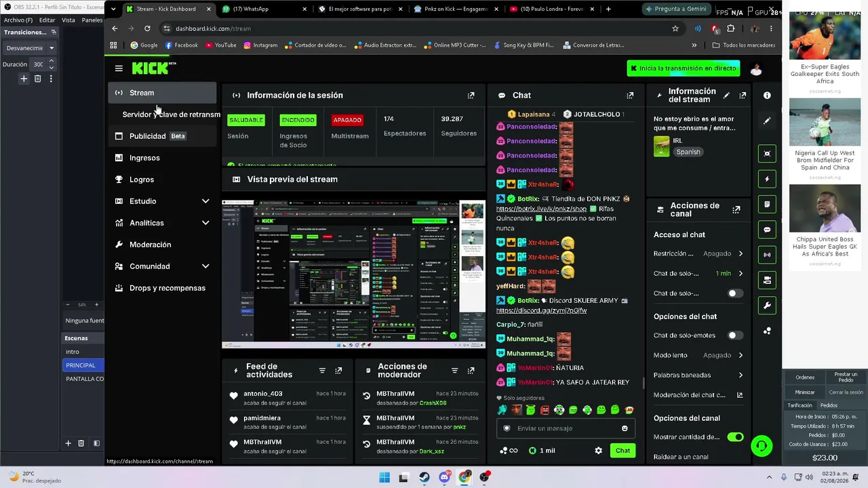Show more bookmarks with the double chevron
This screenshot has height=488, width=868.
(x=694, y=45)
